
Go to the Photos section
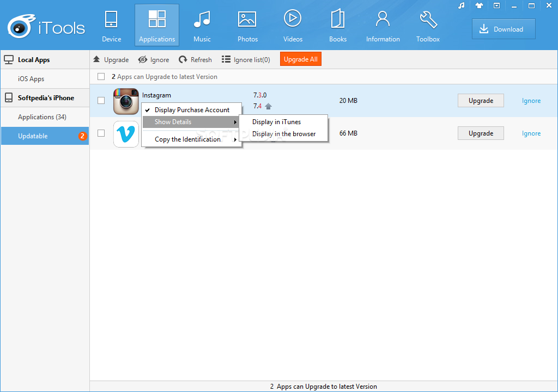pyautogui.click(x=247, y=26)
